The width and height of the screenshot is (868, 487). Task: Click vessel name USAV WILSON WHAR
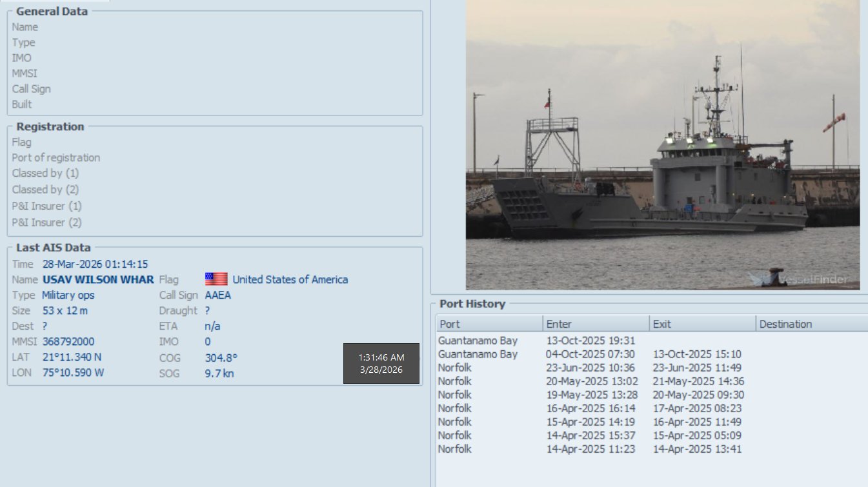[x=98, y=279]
